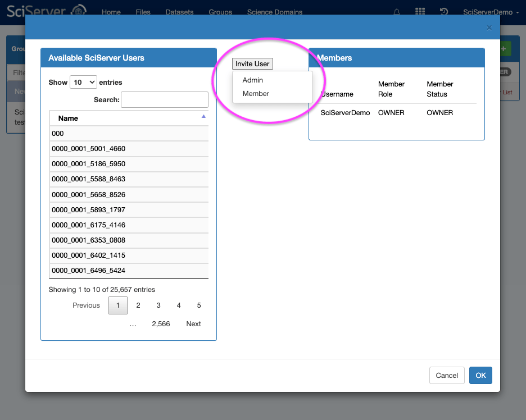This screenshot has height=420, width=526.
Task: Select Member from the invite menu
Action: coord(256,94)
